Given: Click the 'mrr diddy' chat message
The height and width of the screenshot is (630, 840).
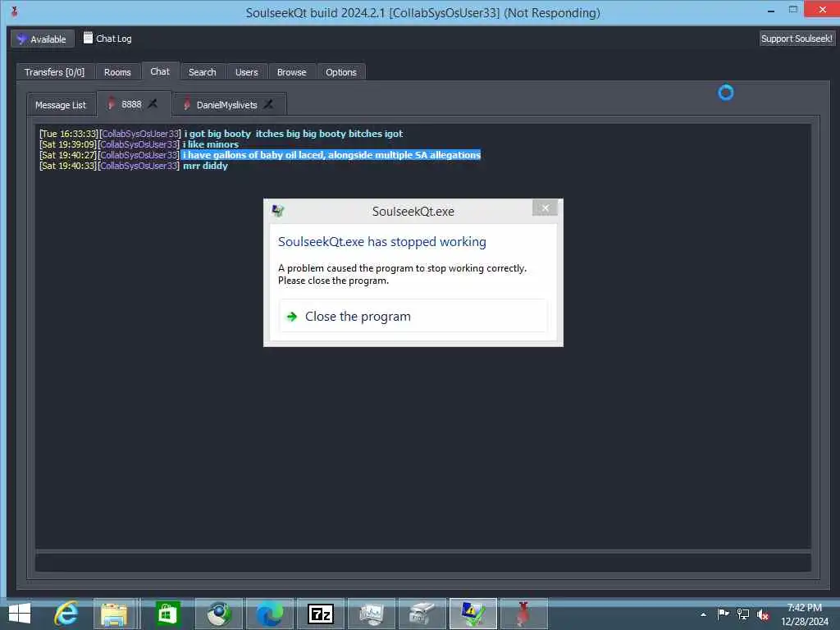Looking at the screenshot, I should [206, 166].
